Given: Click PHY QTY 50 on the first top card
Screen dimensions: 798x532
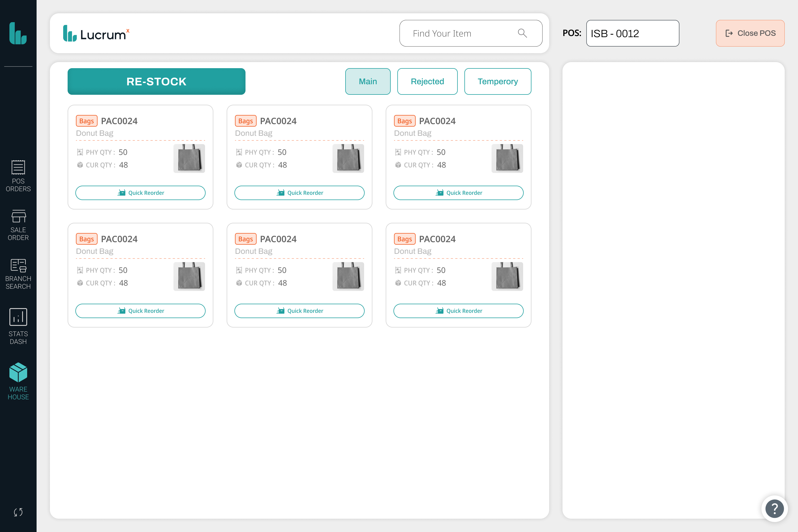Looking at the screenshot, I should (x=102, y=152).
